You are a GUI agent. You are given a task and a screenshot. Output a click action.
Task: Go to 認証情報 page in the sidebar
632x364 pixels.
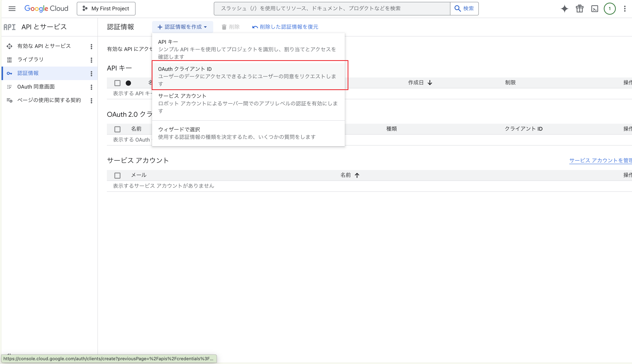28,73
